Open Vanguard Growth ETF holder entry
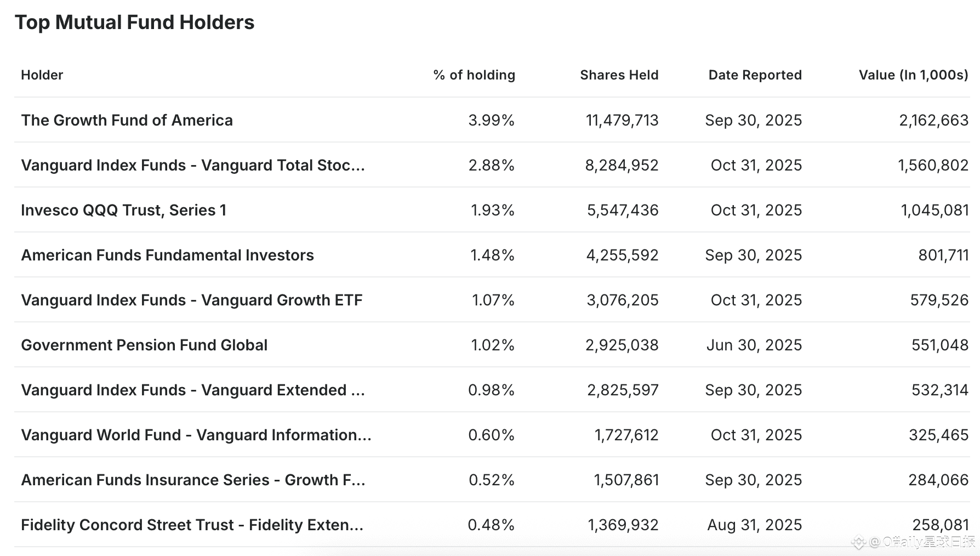This screenshot has width=980, height=556. click(191, 300)
